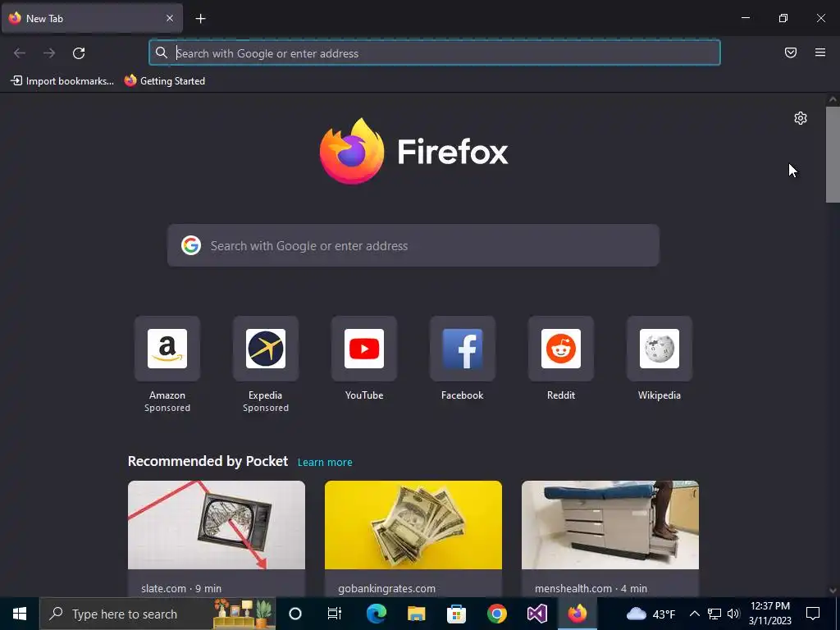840x630 pixels.
Task: Click Import bookmarks in bookmarks toolbar
Action: 62,81
